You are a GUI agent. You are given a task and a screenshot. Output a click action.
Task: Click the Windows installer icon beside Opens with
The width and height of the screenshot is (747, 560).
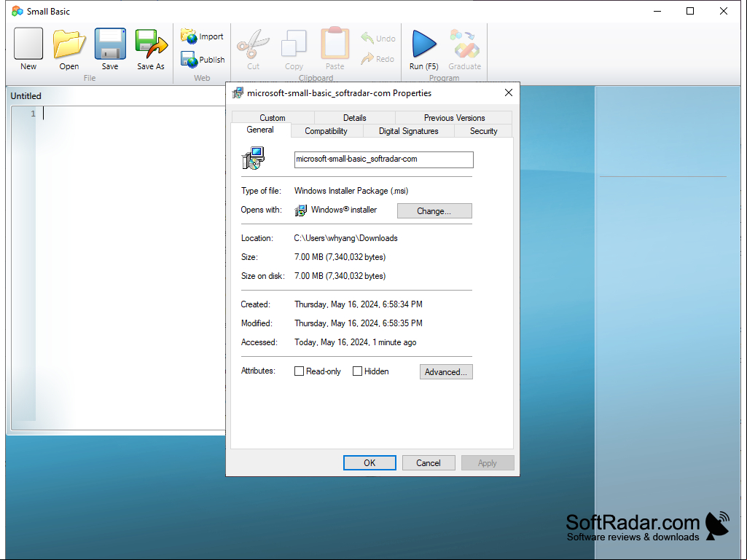[300, 210]
